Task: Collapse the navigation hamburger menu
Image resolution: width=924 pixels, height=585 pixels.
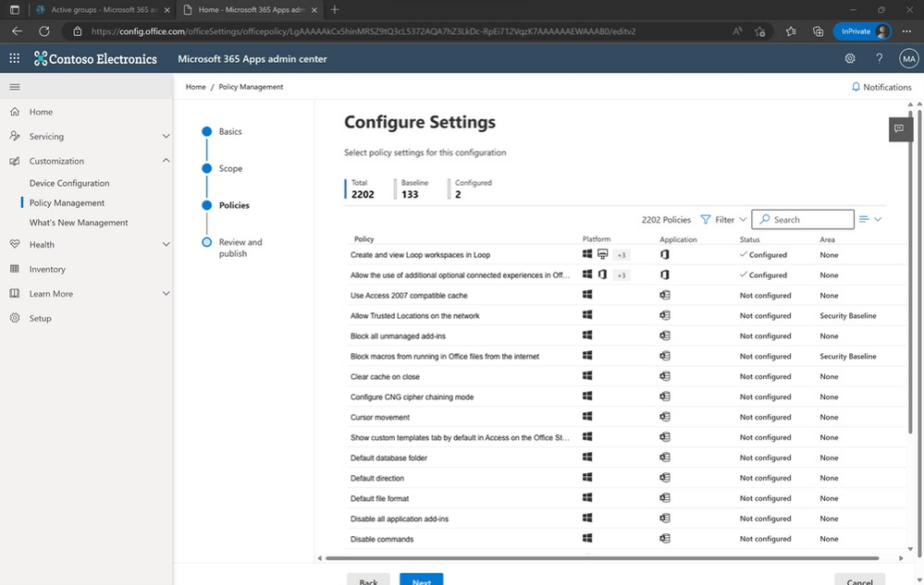Action: coord(15,87)
